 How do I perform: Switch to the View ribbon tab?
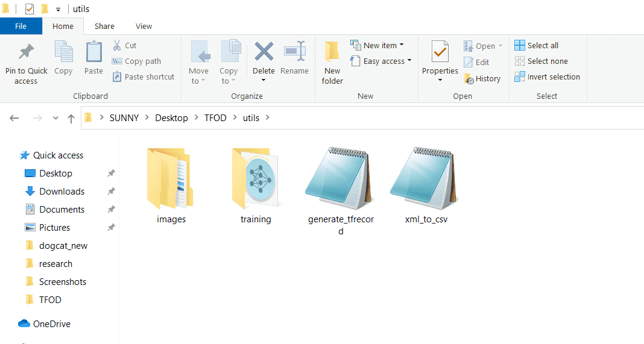[144, 27]
